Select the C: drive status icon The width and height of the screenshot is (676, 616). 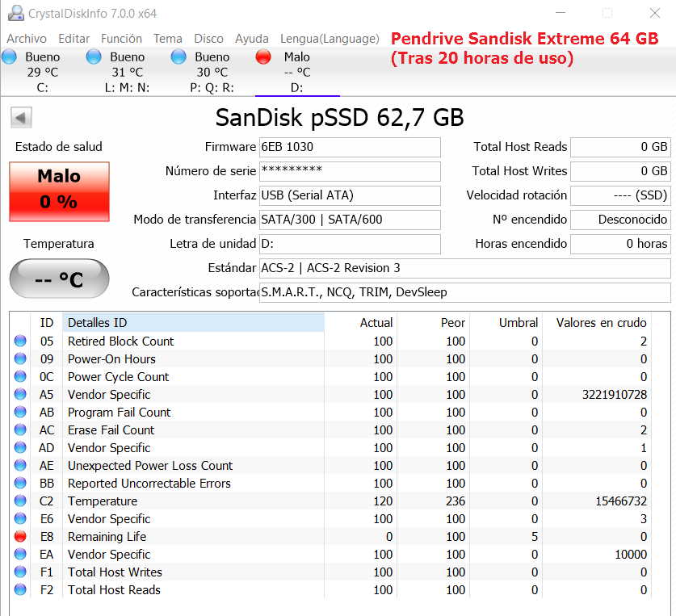click(10, 57)
